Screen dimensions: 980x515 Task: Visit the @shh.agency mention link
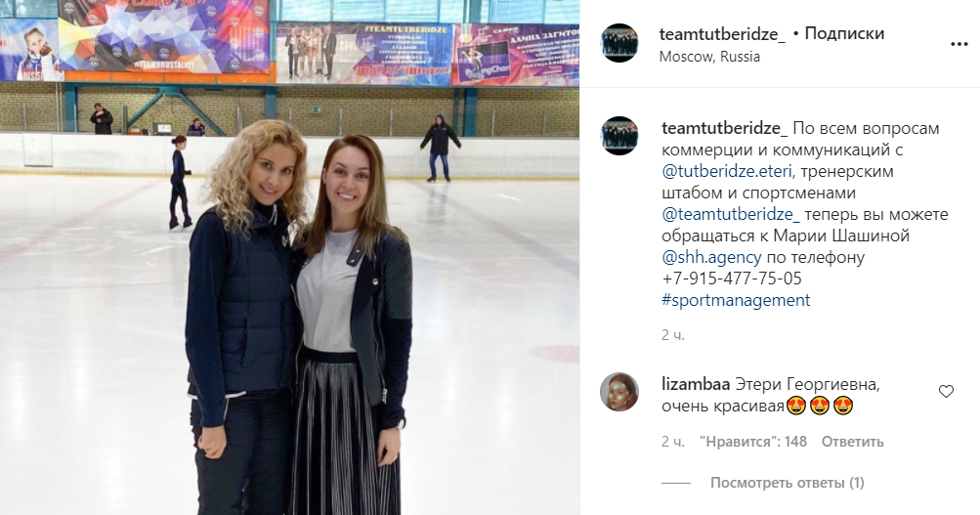coord(711,258)
